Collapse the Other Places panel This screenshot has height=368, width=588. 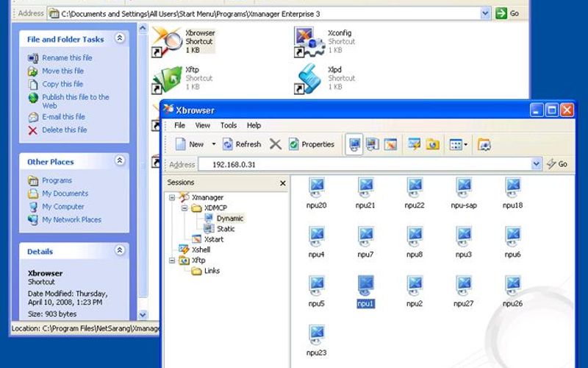coord(120,160)
